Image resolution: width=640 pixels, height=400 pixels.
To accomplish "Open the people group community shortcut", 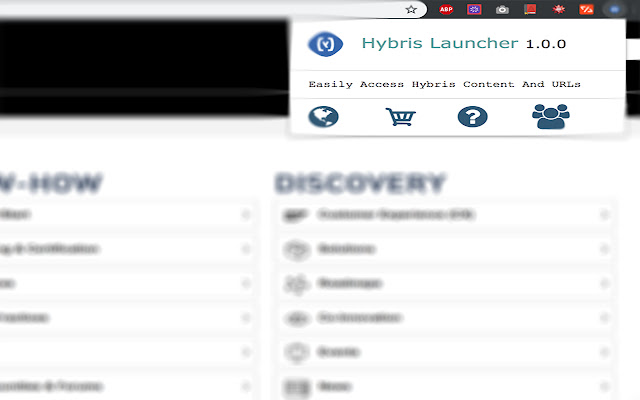I will point(551,117).
